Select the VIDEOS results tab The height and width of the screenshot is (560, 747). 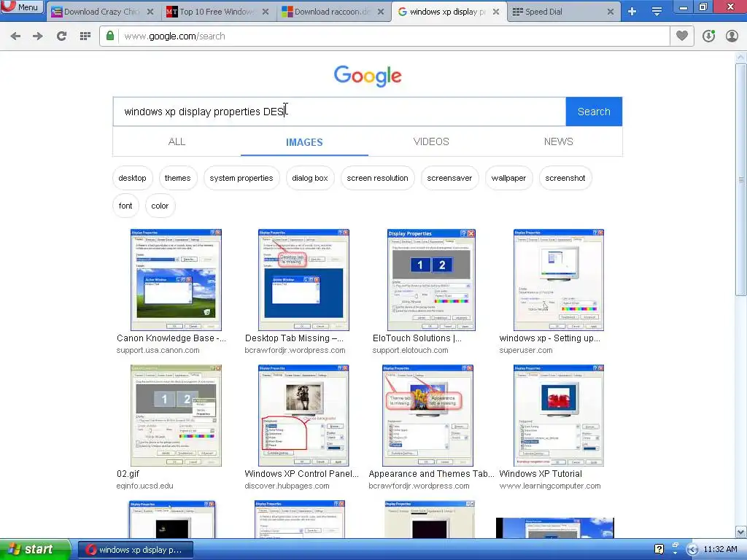click(x=431, y=142)
